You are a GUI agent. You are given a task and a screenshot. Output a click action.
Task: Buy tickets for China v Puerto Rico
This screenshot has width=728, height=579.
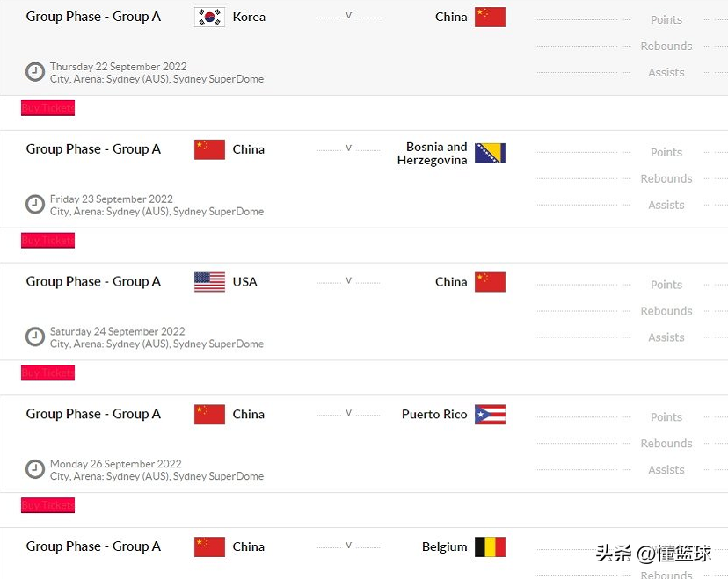coord(48,505)
